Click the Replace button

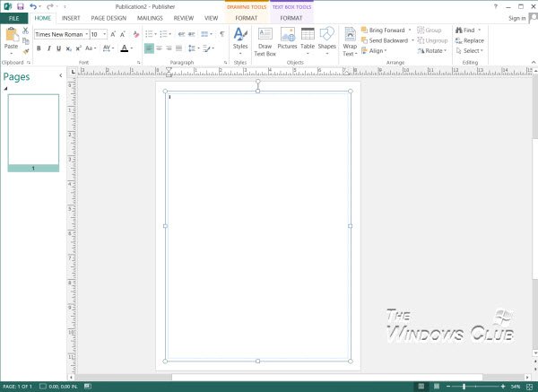469,40
